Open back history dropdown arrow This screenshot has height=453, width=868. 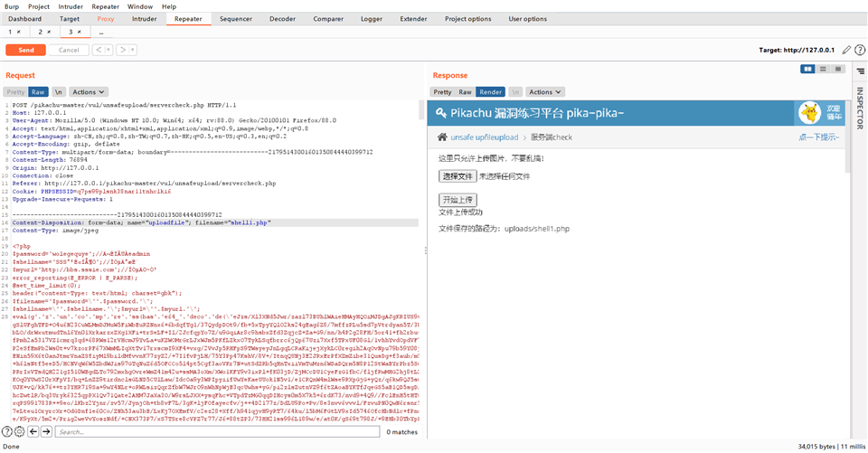pos(108,50)
